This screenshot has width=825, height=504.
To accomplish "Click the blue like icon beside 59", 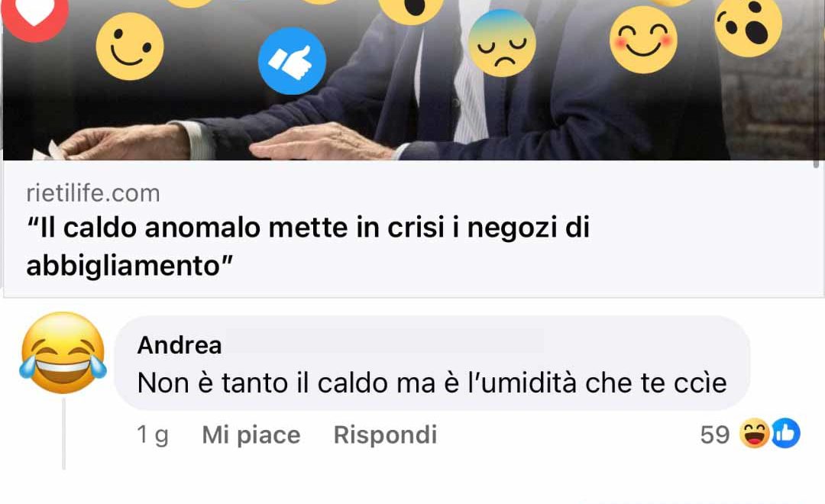I will pos(785,434).
